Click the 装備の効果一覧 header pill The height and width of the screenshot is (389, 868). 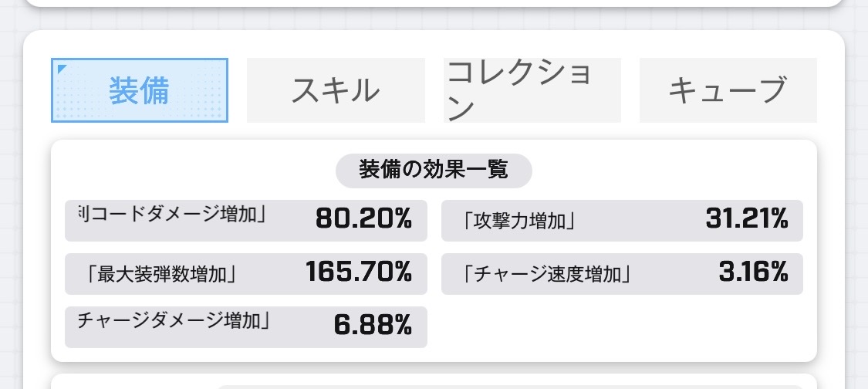(434, 171)
